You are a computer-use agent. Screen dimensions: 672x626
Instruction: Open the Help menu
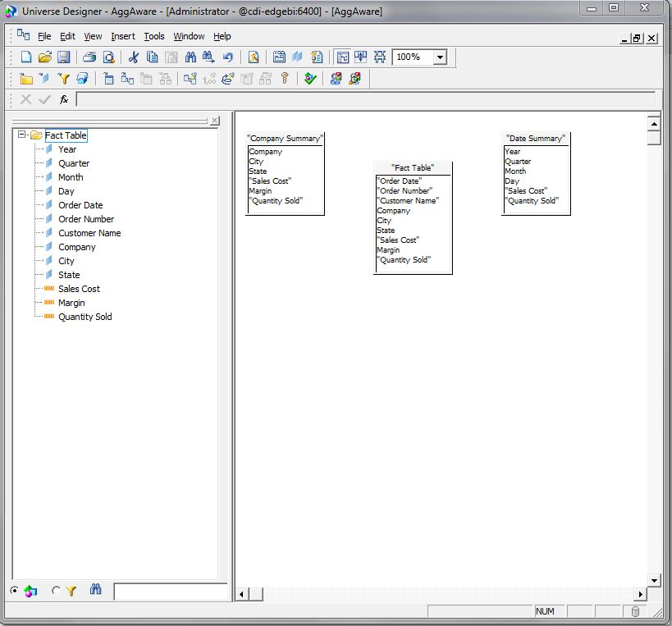[222, 36]
